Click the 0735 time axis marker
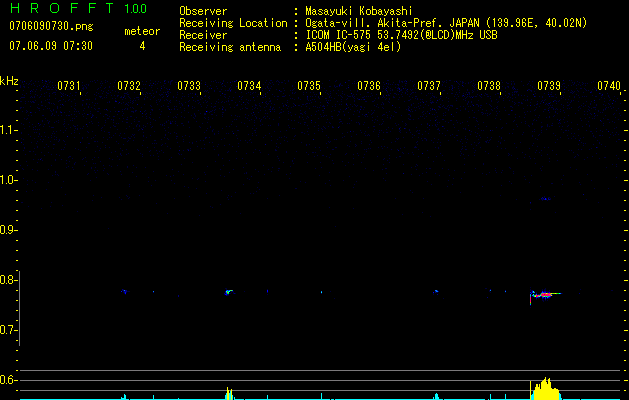This screenshot has height=400, width=629. [309, 86]
